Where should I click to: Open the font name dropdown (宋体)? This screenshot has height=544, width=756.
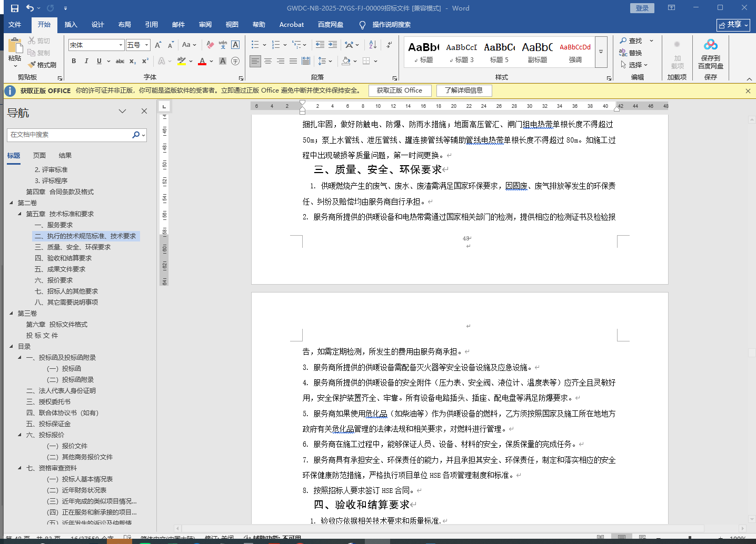tap(121, 45)
